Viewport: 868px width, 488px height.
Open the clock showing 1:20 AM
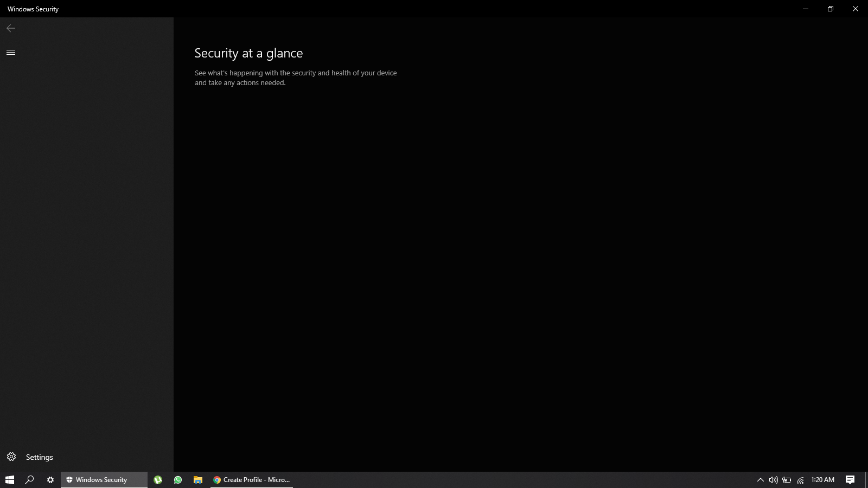(822, 480)
